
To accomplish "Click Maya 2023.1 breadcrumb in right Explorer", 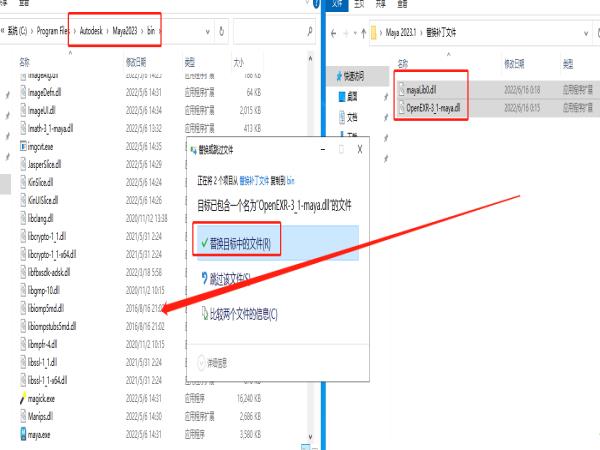I will point(401,33).
